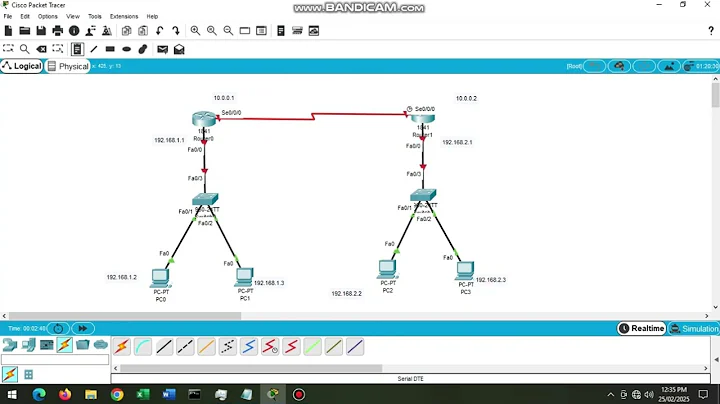Select the Inspect magnifier tool
This screenshot has width=720, height=404.
coord(25,49)
